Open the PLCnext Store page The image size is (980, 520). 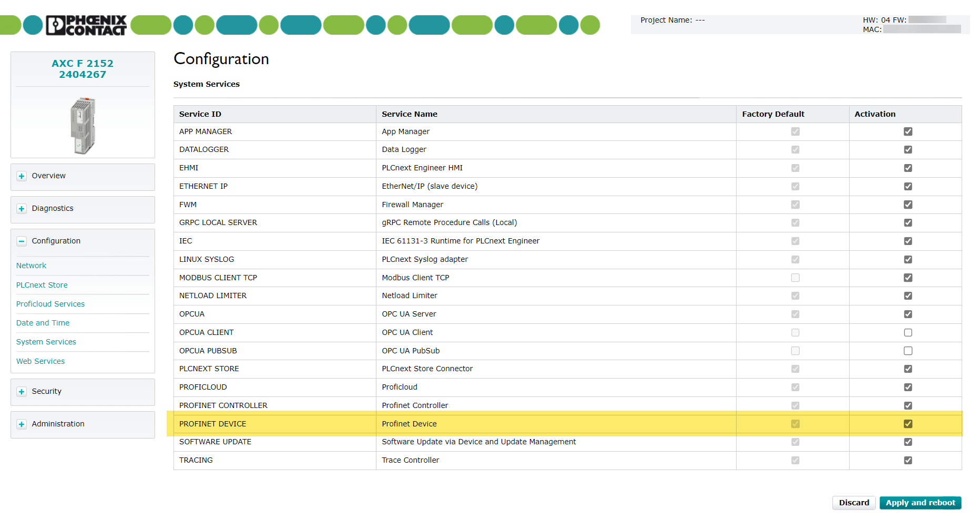click(42, 285)
